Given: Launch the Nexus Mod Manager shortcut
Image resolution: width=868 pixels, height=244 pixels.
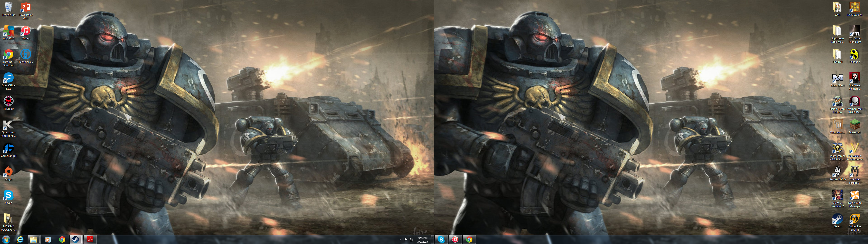Looking at the screenshot, I should (854, 199).
